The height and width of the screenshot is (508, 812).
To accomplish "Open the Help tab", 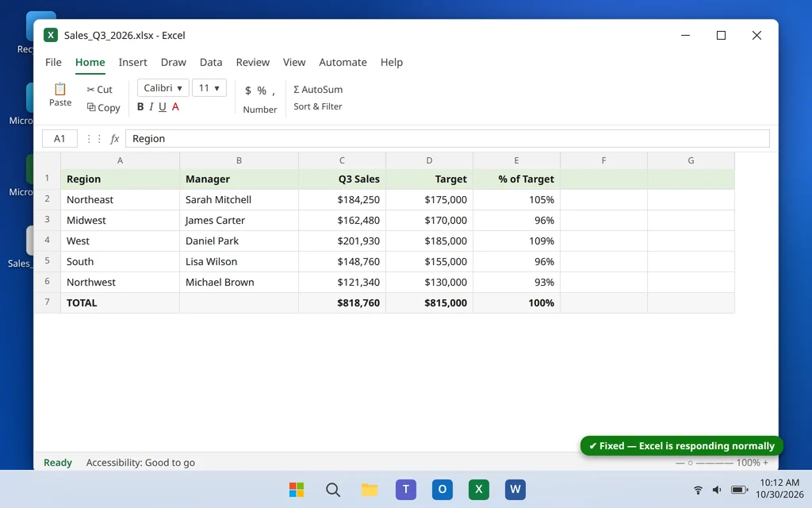I will pos(392,62).
